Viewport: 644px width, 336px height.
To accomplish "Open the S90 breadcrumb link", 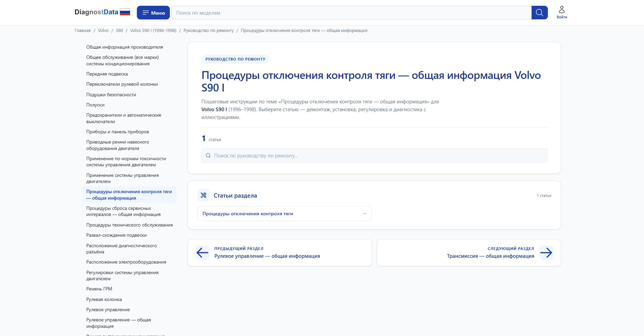I will 119,31.
